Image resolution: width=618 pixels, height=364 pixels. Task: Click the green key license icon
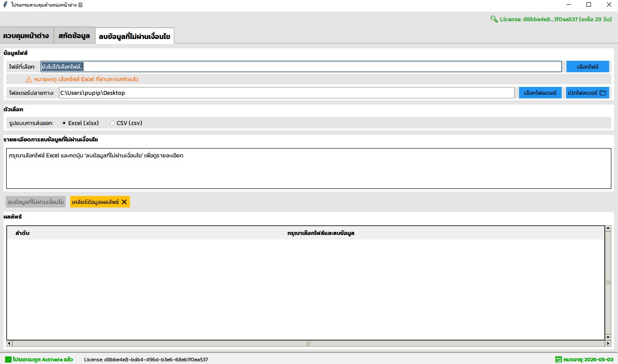click(x=494, y=19)
